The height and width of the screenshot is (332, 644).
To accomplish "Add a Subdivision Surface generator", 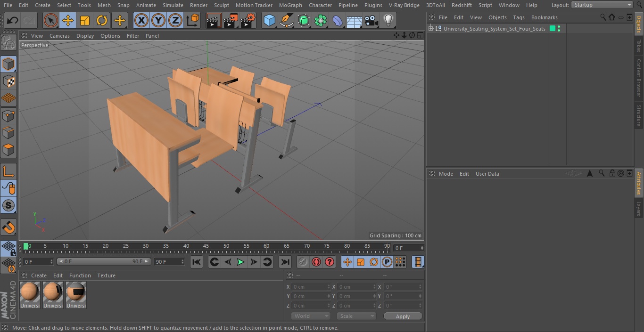I will point(304,20).
